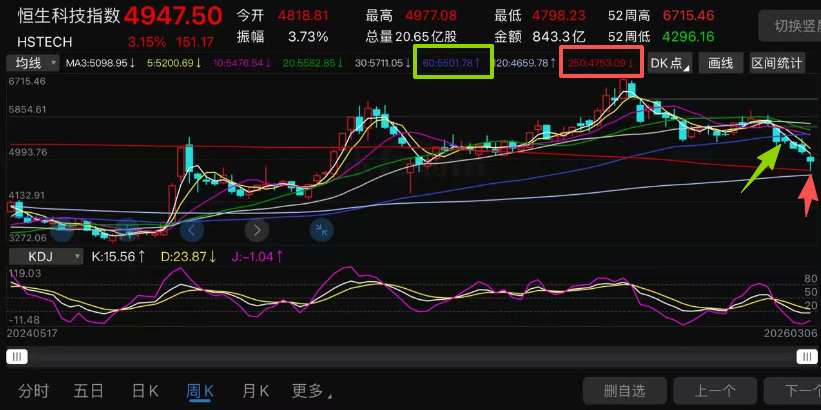The height and width of the screenshot is (410, 821).
Task: Grab the left handle of the range slider
Action: tap(17, 357)
